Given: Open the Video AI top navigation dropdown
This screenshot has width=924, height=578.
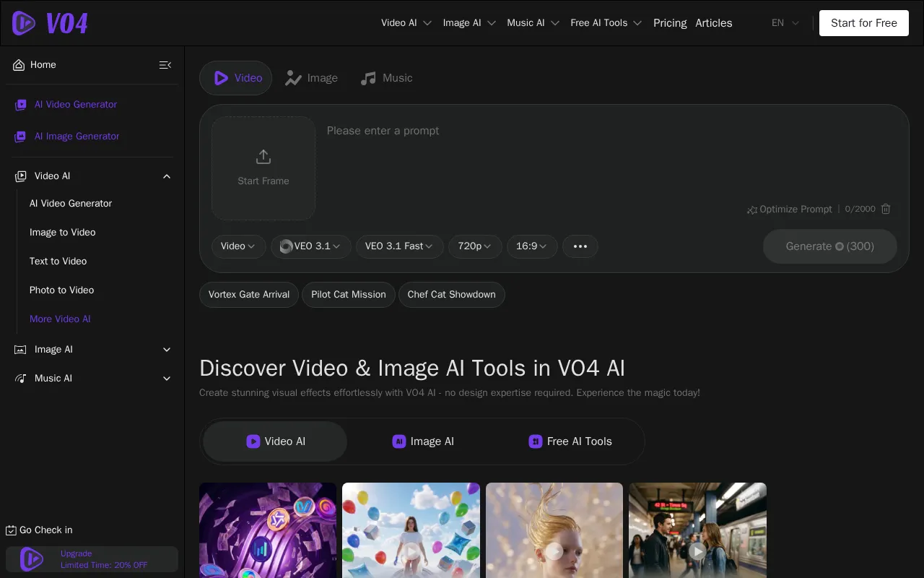Looking at the screenshot, I should (x=406, y=23).
